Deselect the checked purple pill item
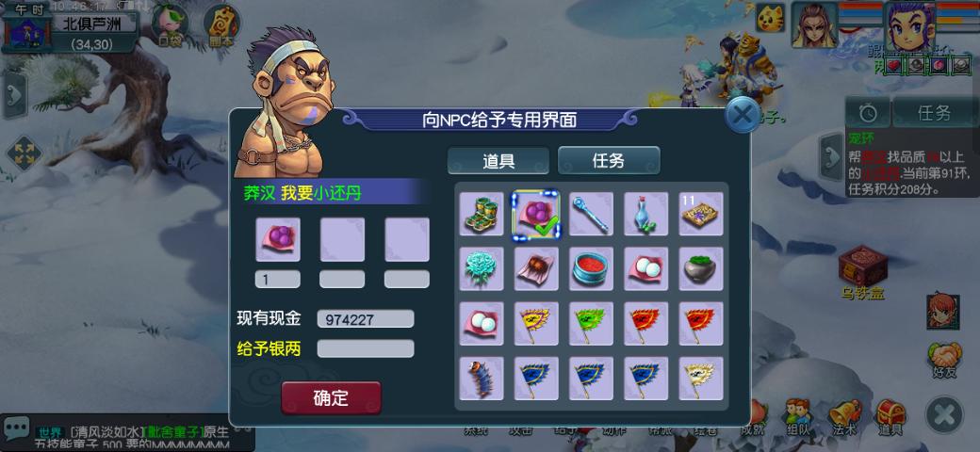This screenshot has height=452, width=980. [536, 214]
